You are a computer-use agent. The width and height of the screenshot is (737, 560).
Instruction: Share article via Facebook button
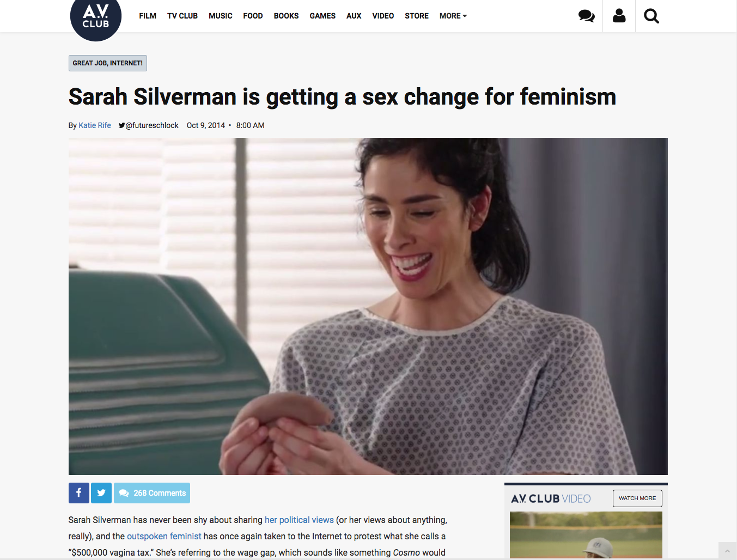[78, 493]
